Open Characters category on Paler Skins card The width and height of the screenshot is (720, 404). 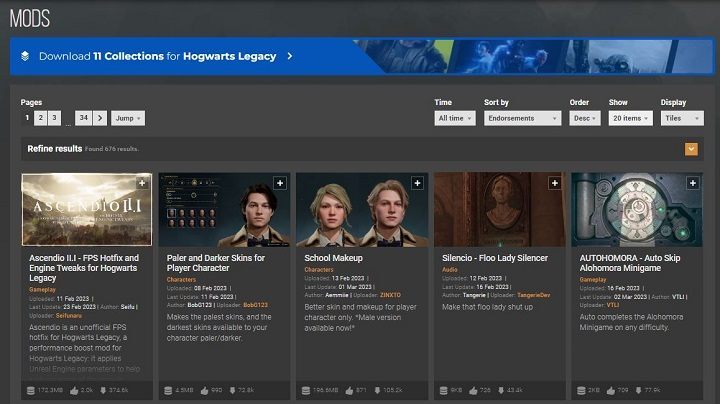[x=181, y=280]
